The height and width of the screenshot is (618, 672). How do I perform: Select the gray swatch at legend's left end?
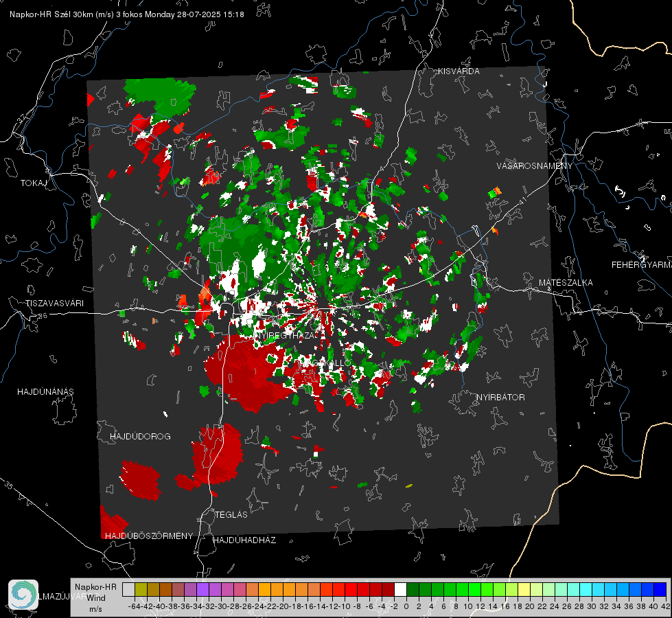pyautogui.click(x=128, y=590)
